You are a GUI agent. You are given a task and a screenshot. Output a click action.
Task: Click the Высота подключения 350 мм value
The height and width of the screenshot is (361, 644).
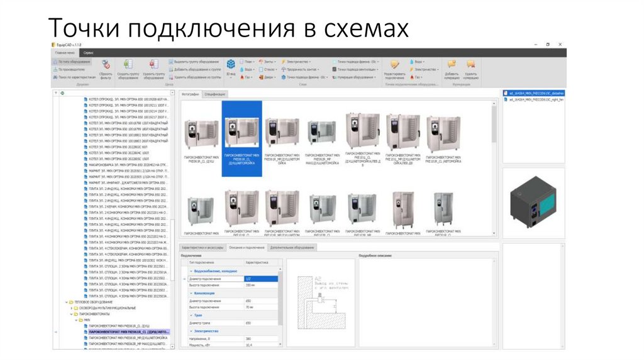(x=261, y=285)
